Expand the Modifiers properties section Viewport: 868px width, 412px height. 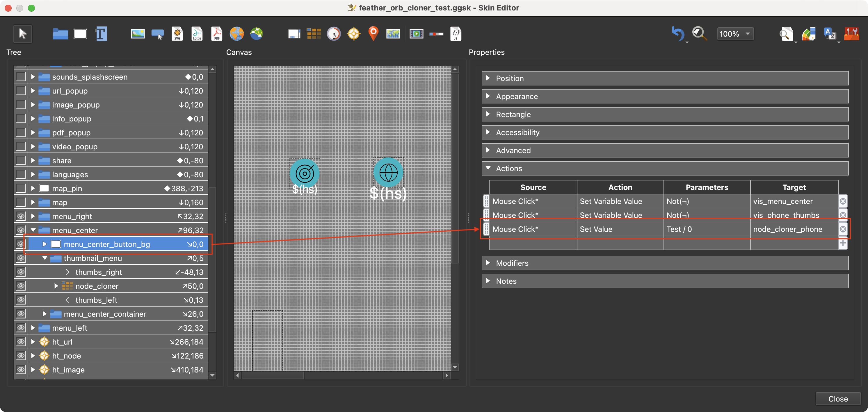pyautogui.click(x=665, y=263)
